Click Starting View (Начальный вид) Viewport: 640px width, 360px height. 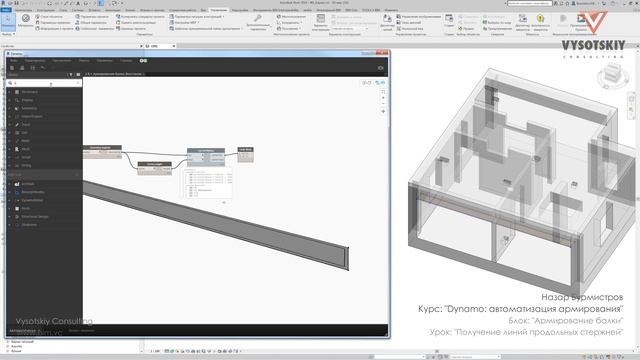(409, 29)
